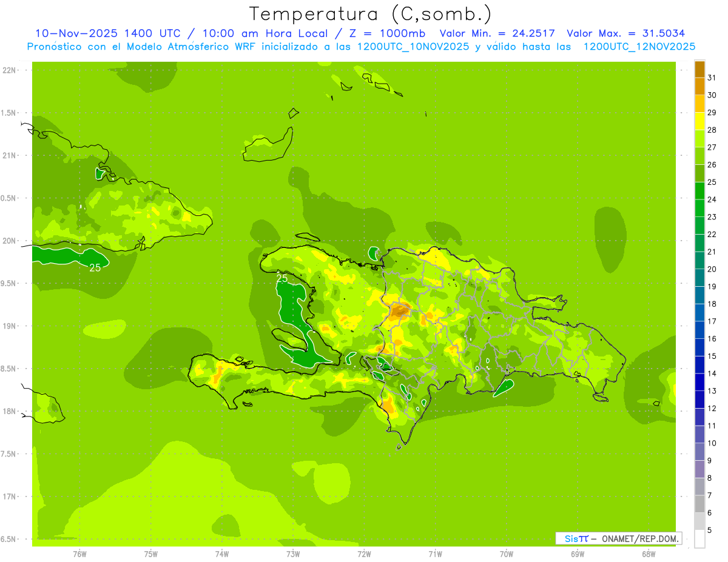
Task: Pick the dark blue legend swatch between 13 and 14
Action: coord(699,382)
